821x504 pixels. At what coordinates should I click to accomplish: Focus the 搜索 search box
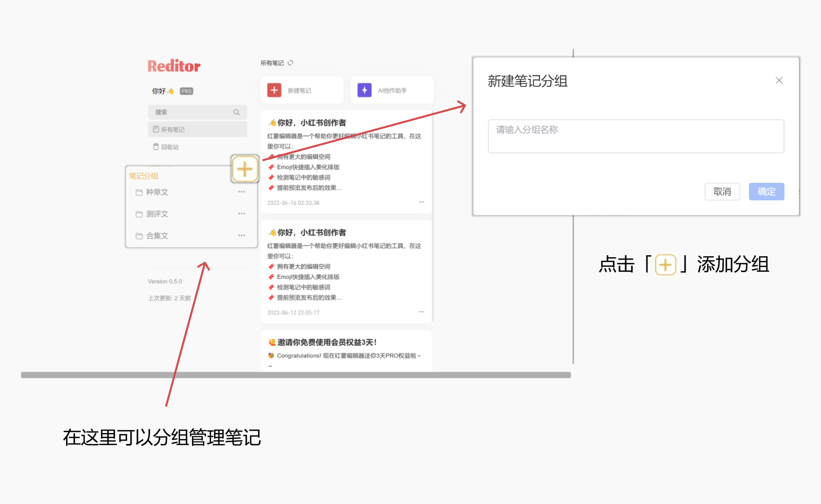(197, 112)
